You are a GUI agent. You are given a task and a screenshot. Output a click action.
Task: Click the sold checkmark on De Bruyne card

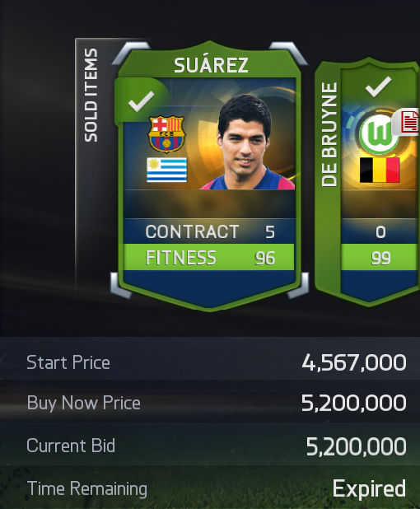(x=378, y=86)
